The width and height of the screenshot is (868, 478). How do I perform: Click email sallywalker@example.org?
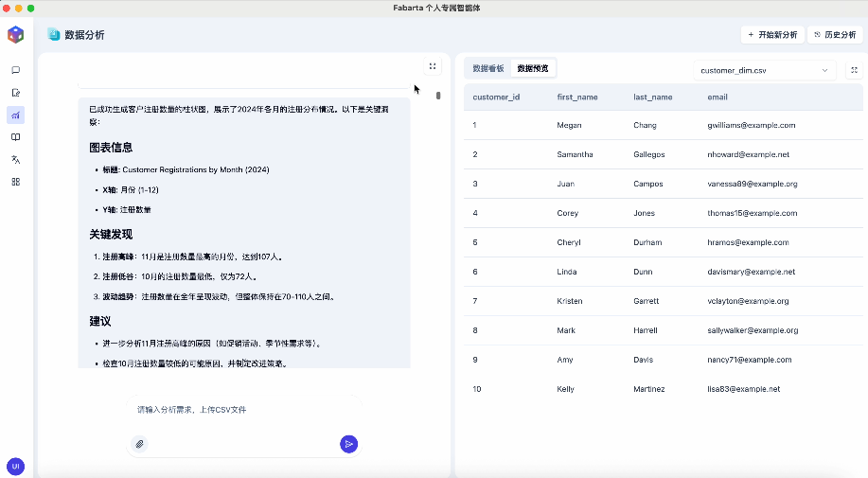pos(753,330)
